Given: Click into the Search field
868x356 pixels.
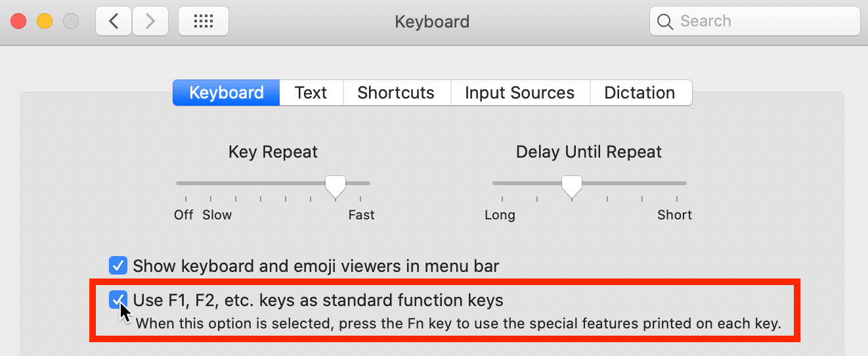Looking at the screenshot, I should click(x=755, y=22).
